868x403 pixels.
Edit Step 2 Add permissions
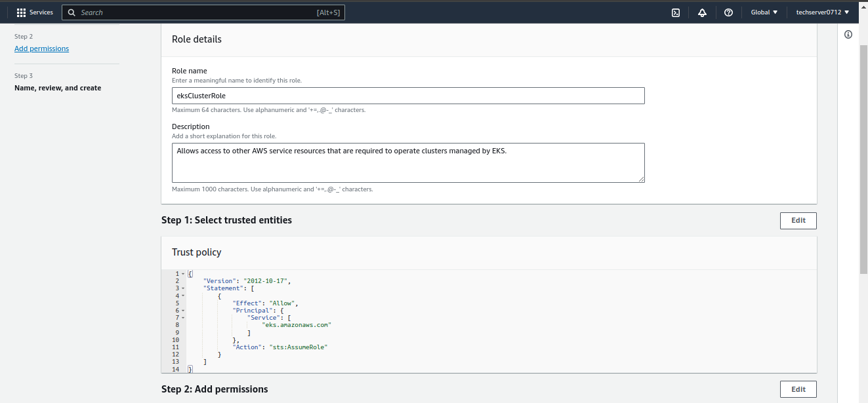coord(798,389)
